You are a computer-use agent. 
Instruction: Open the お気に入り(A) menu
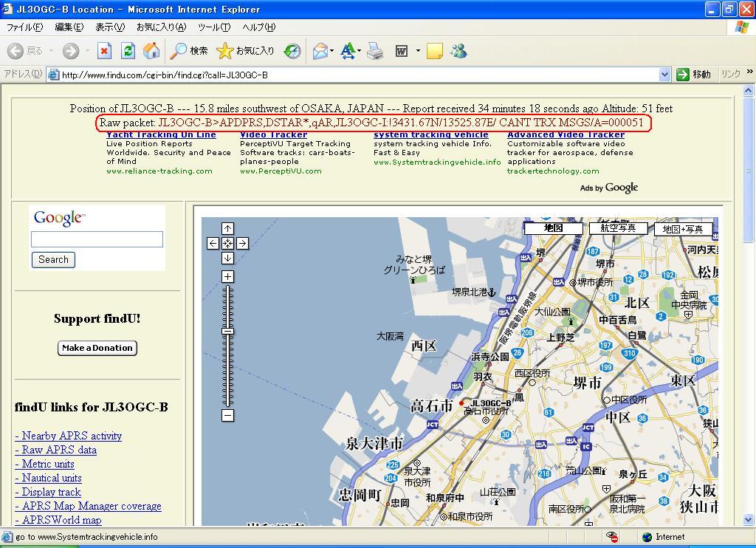tap(161, 27)
